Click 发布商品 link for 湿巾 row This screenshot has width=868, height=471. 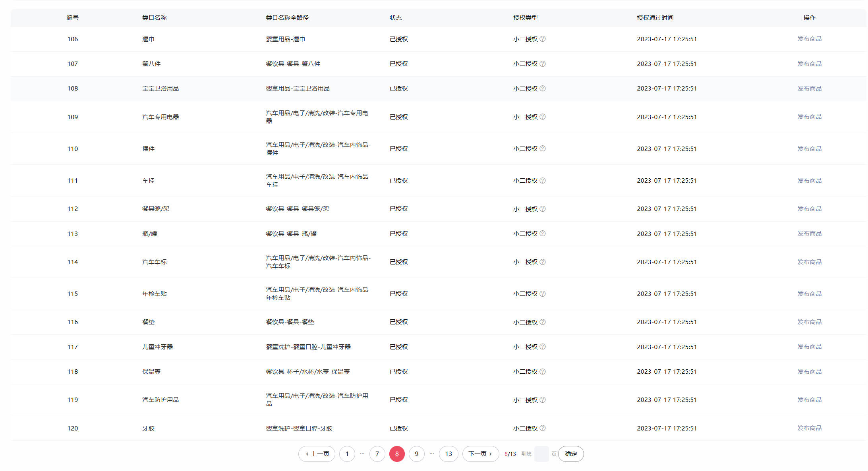coord(809,39)
